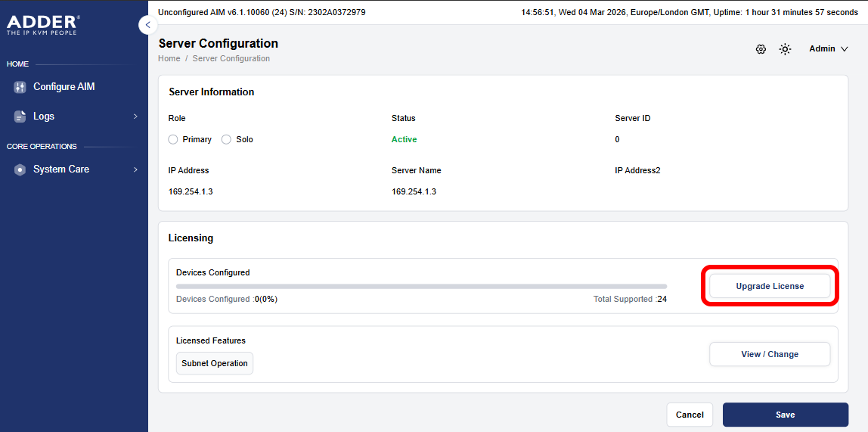Click the Unconfigured AIM version header text

tap(262, 12)
